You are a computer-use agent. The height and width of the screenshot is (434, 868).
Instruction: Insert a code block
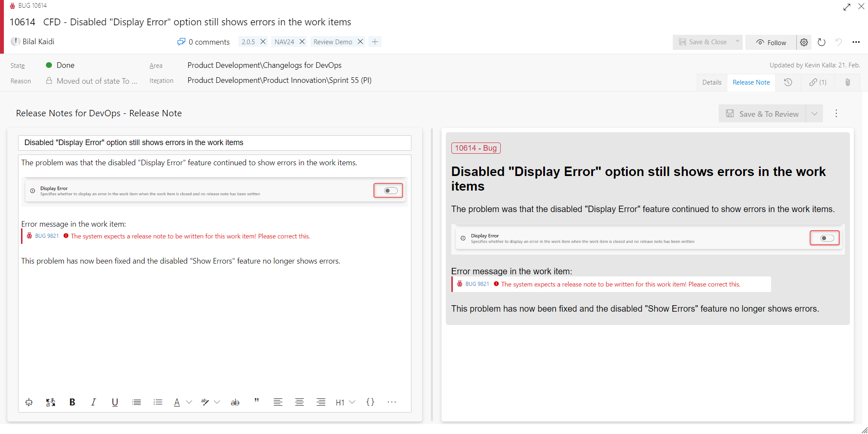(x=370, y=402)
